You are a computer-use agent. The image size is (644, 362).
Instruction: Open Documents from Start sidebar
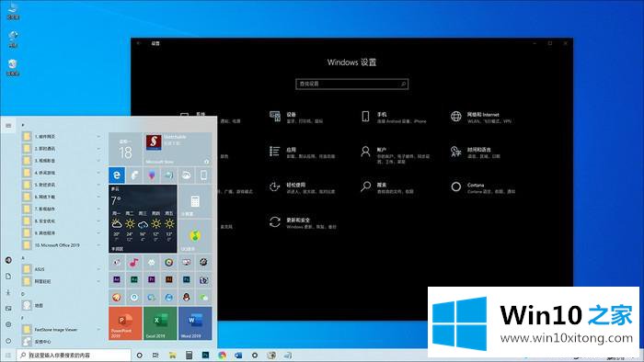pyautogui.click(x=8, y=277)
